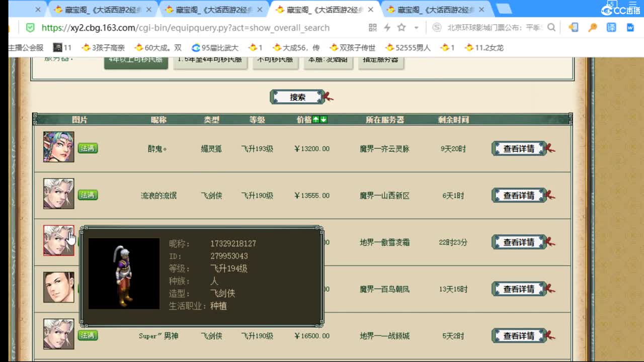Viewport: 644px width, 362px height.
Task: Open 大成56，传 bookmark
Action: pos(296,48)
